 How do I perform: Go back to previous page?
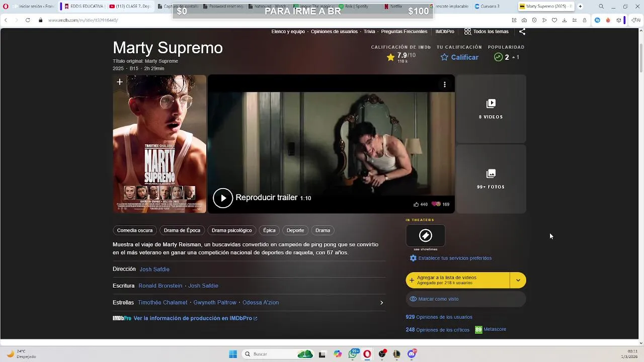coord(6,20)
